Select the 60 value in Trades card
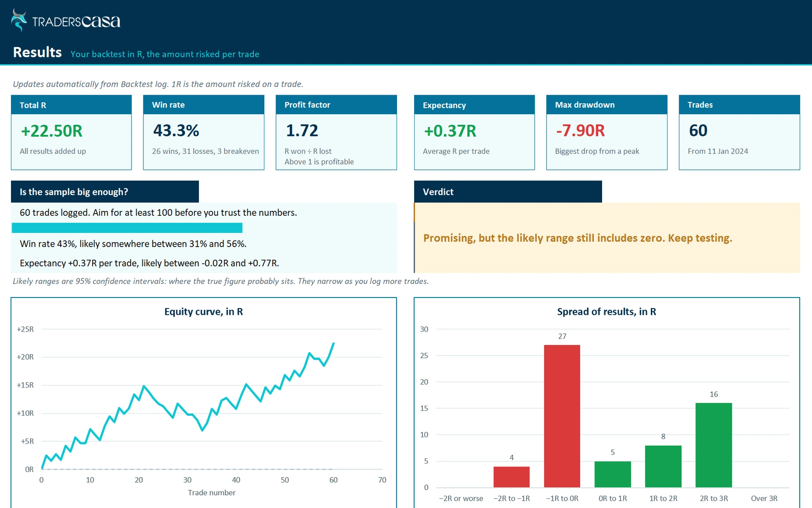 (698, 130)
